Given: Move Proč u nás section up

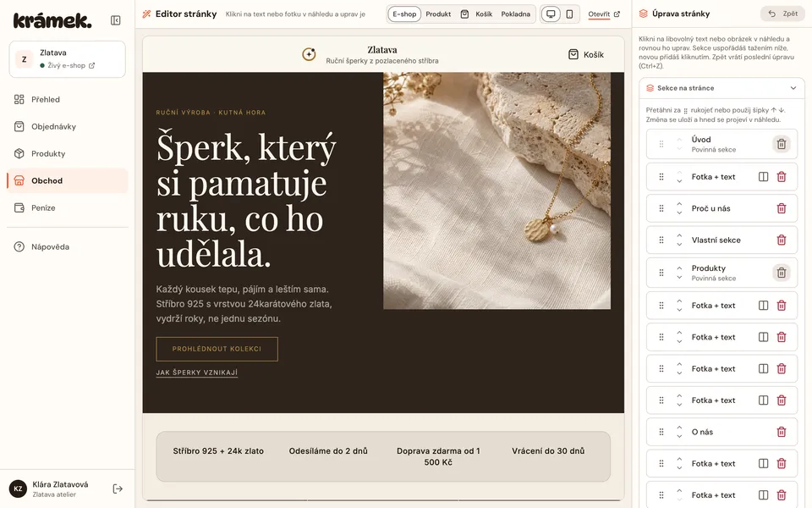Looking at the screenshot, I should 679,204.
